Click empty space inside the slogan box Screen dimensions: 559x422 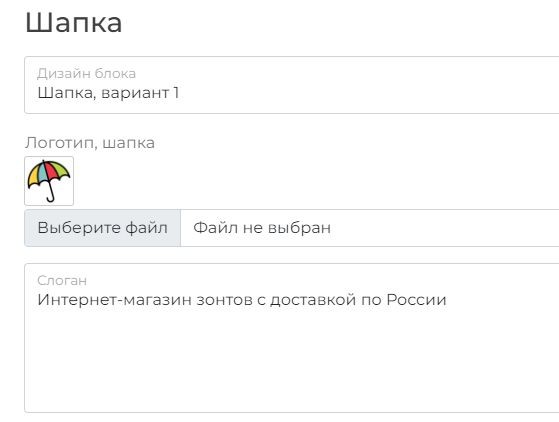(x=292, y=360)
